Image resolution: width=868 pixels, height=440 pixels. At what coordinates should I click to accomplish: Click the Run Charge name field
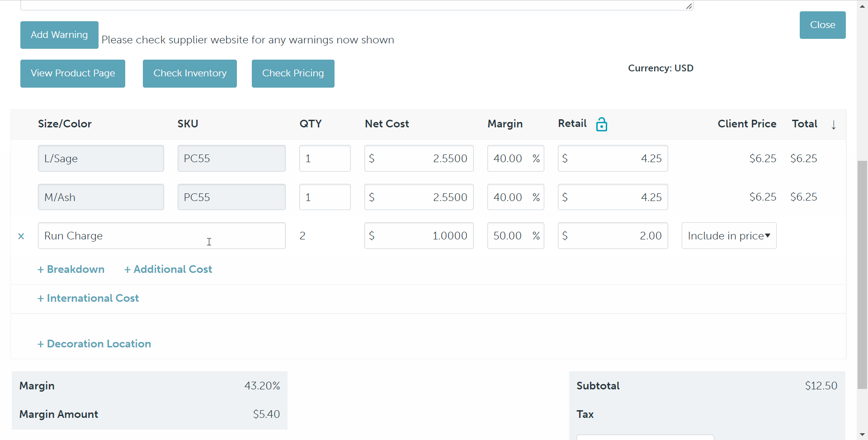tap(161, 236)
